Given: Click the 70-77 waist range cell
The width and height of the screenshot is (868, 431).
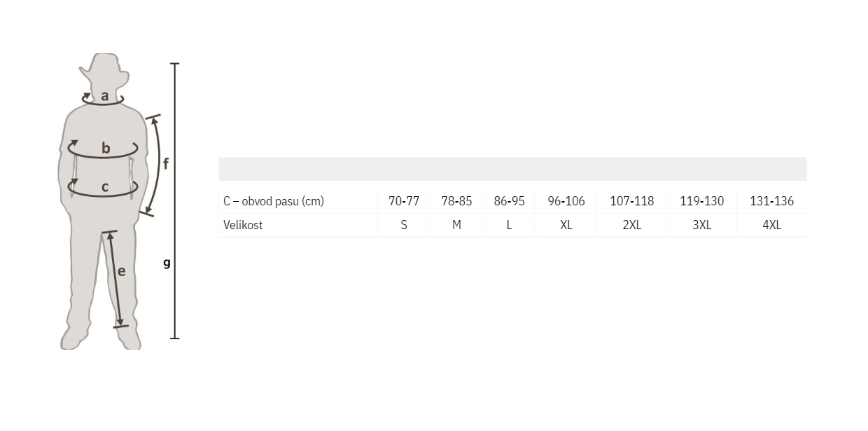Looking at the screenshot, I should [x=404, y=201].
